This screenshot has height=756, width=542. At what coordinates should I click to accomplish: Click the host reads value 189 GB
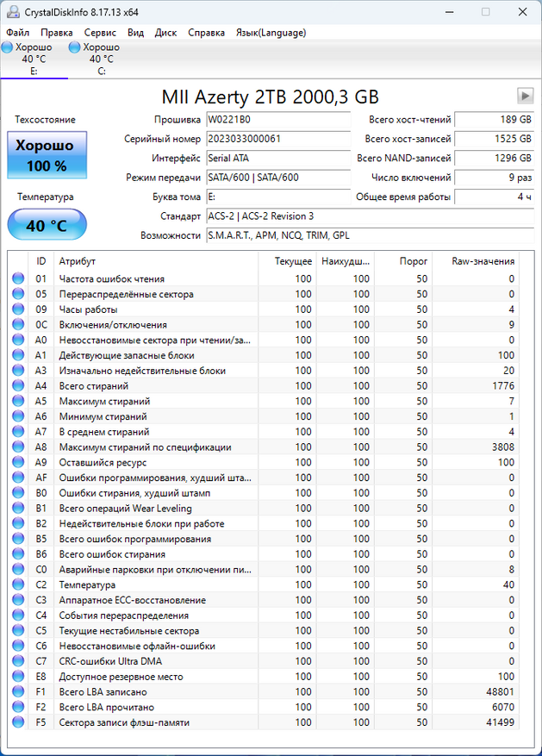pos(495,120)
